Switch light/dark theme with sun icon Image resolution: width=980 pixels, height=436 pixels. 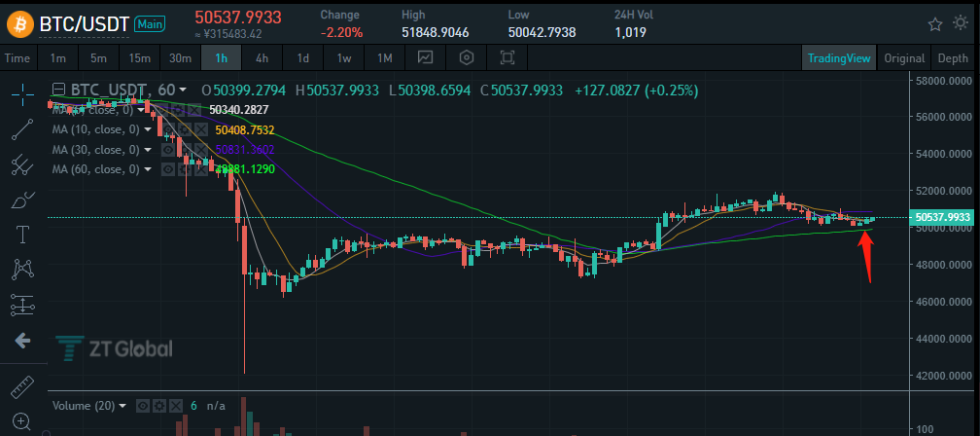(x=961, y=23)
